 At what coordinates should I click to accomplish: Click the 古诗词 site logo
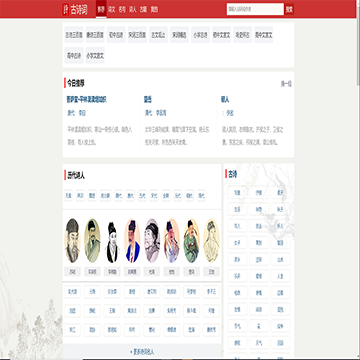(x=75, y=10)
